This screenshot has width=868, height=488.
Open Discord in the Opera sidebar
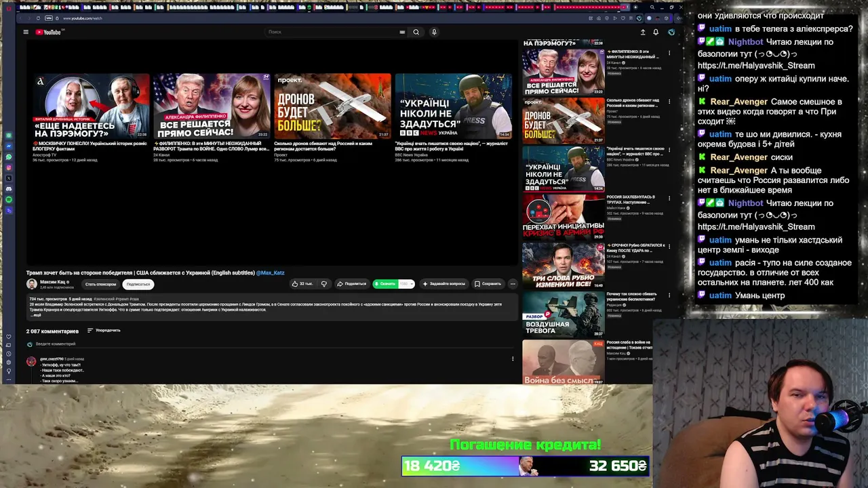[x=9, y=189]
